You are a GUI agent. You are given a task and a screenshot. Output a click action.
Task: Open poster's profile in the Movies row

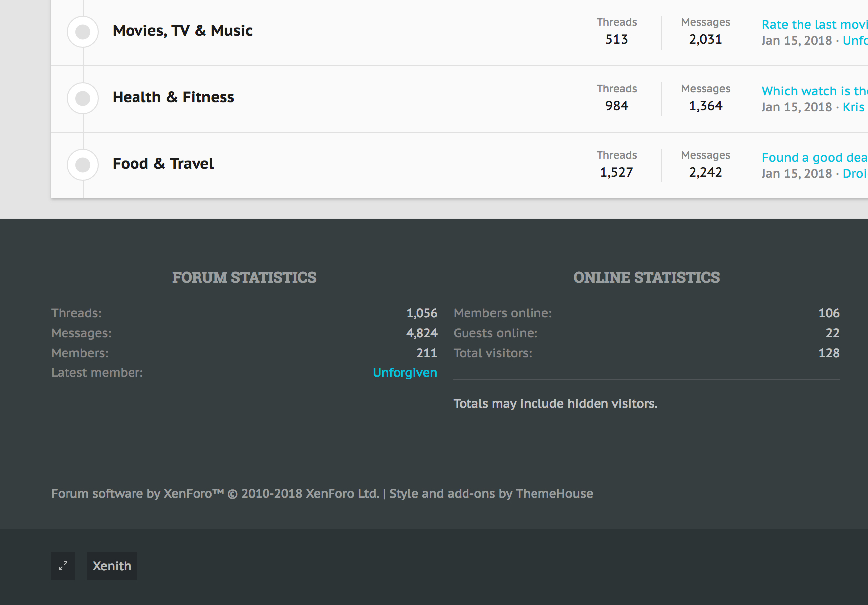(855, 41)
